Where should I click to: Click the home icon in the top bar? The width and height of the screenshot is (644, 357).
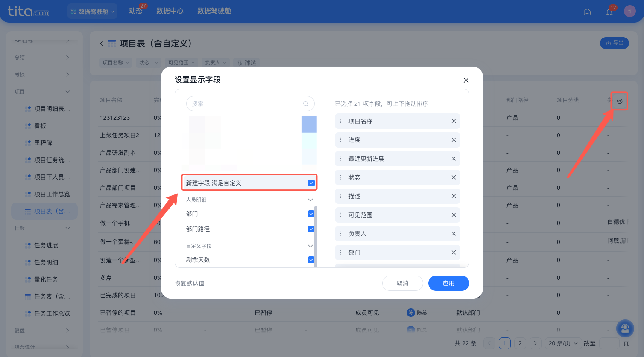point(587,12)
